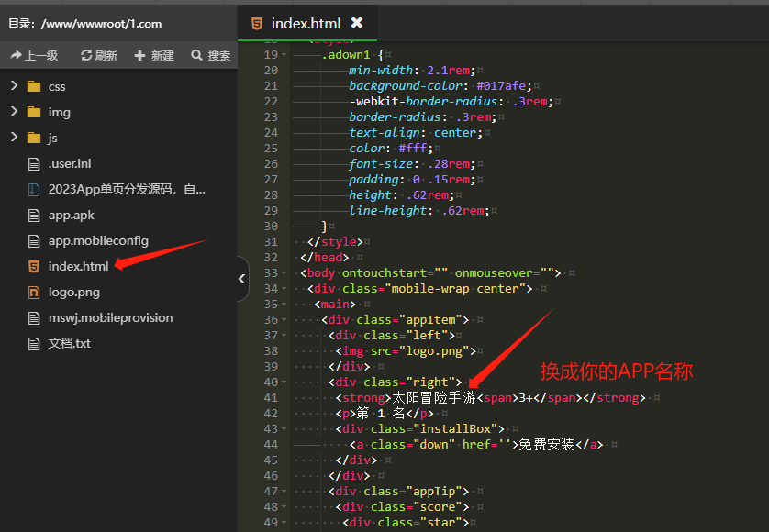The image size is (769, 532).
Task: Refresh the file list with 刷新
Action: pyautogui.click(x=99, y=55)
